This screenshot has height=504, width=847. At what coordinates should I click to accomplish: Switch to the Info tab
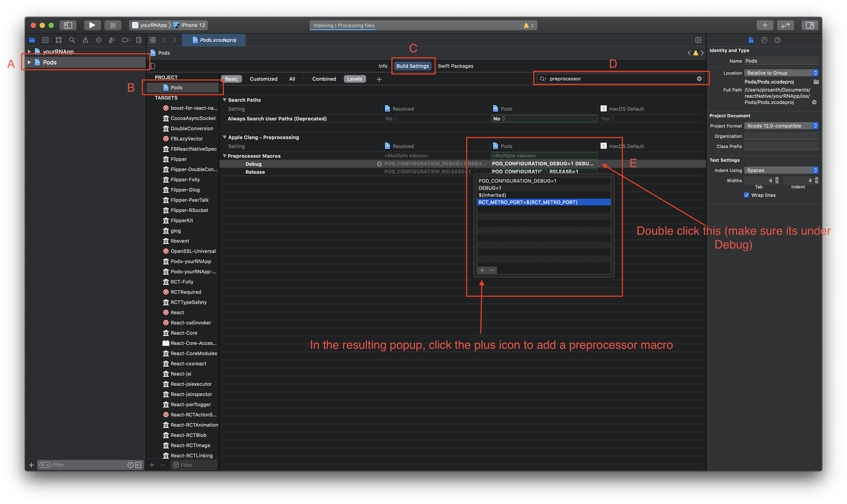tap(383, 66)
